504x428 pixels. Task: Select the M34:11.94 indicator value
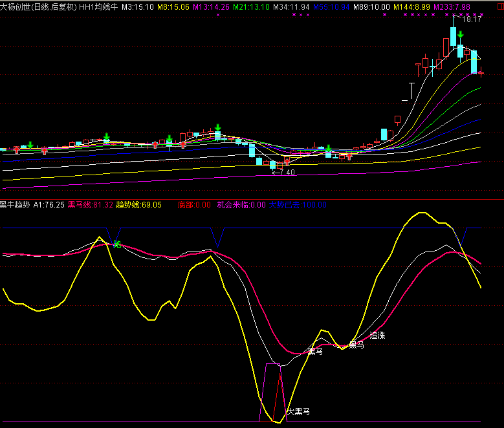pos(292,6)
